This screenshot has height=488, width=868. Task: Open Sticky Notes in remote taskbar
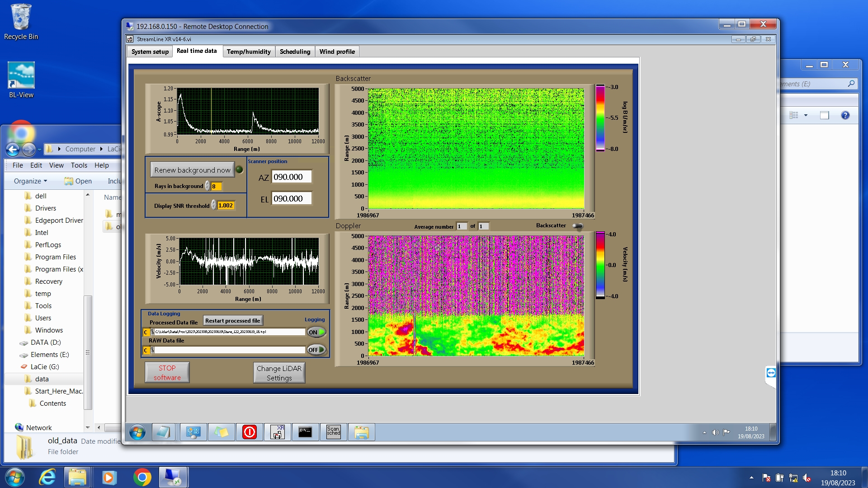pyautogui.click(x=221, y=432)
